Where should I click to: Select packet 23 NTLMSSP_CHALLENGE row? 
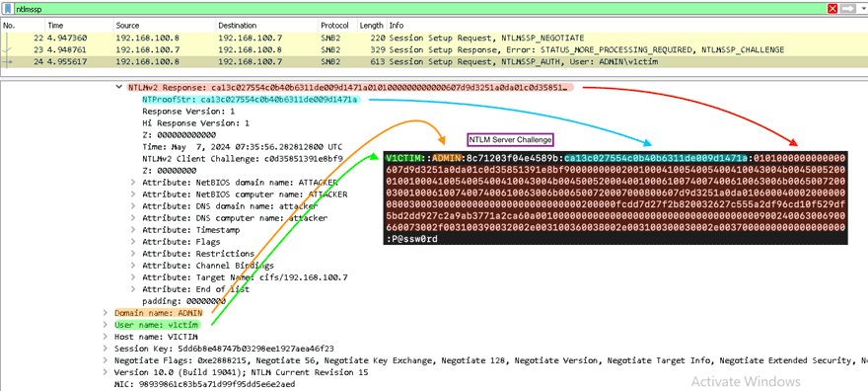(434, 49)
